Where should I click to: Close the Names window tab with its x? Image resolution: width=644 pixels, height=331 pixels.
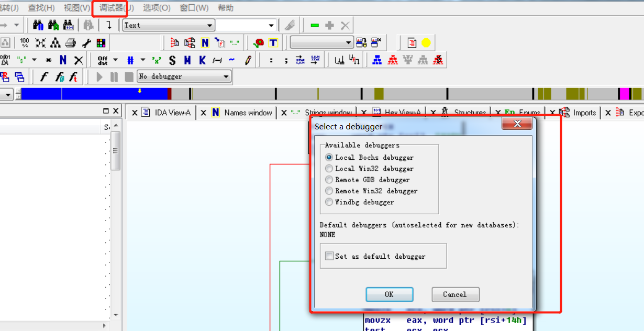pyautogui.click(x=203, y=113)
